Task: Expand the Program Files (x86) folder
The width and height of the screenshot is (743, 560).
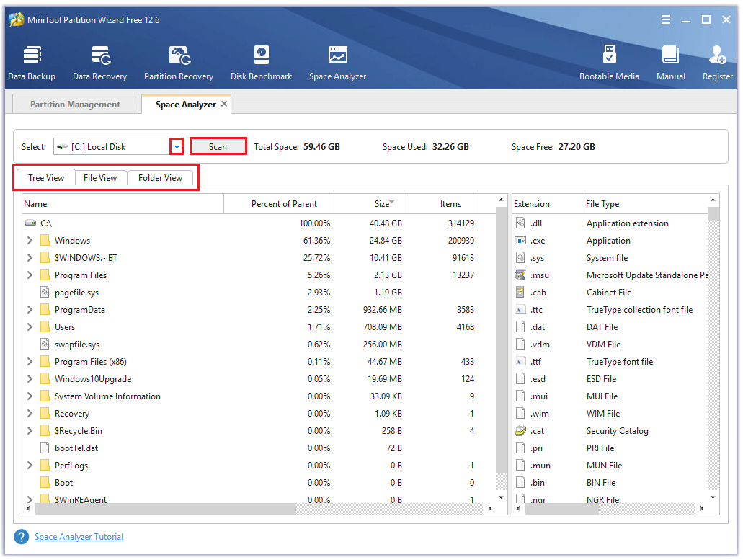Action: 30,362
